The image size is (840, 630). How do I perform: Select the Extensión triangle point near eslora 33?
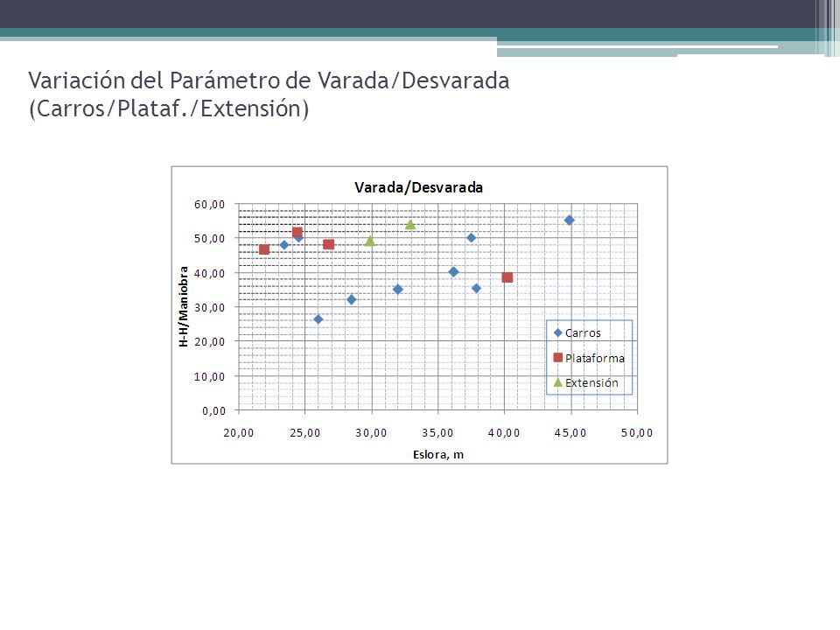click(x=410, y=225)
